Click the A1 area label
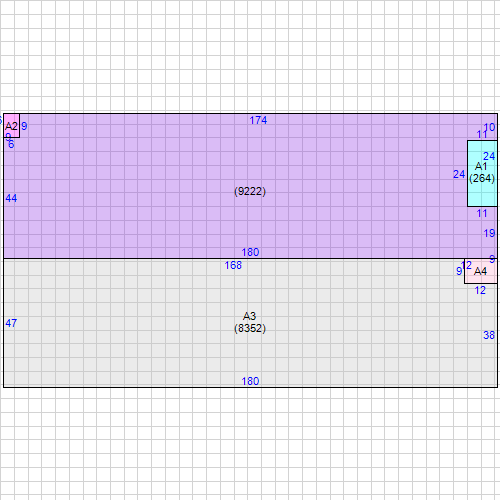Image resolution: width=500 pixels, height=500 pixels. pos(481,166)
